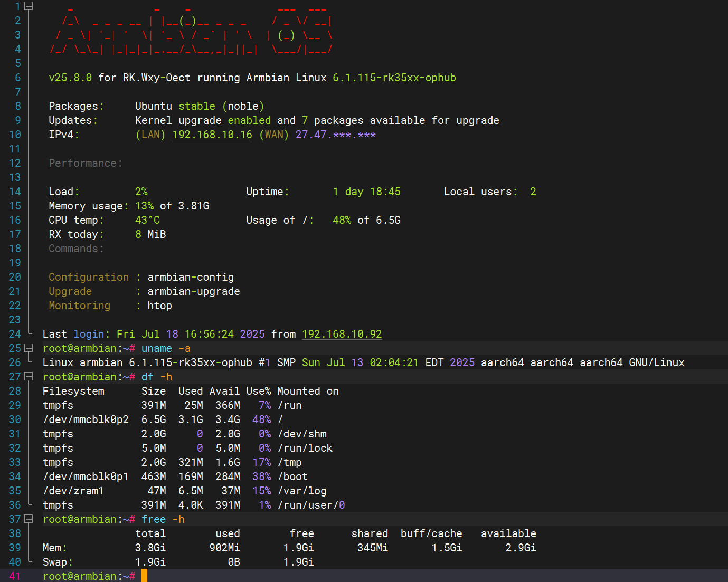728x582 pixels.
Task: Click the CPU temp value 43°C
Action: click(x=147, y=221)
